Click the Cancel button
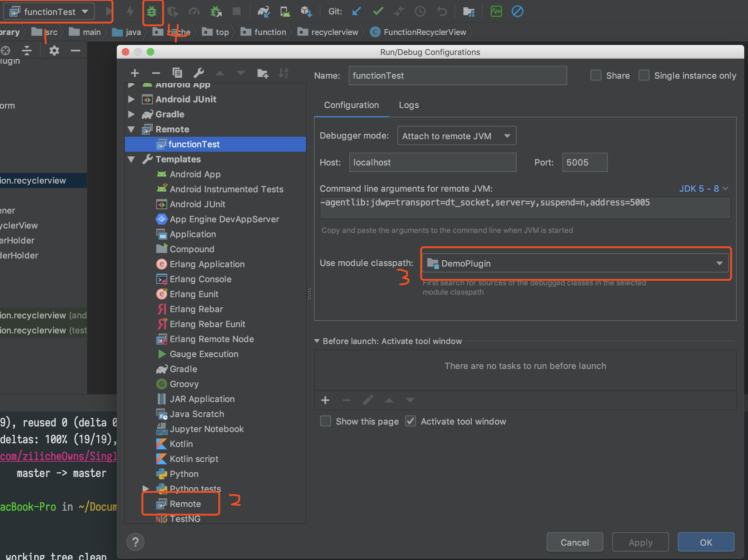The height and width of the screenshot is (560, 748). [x=574, y=542]
